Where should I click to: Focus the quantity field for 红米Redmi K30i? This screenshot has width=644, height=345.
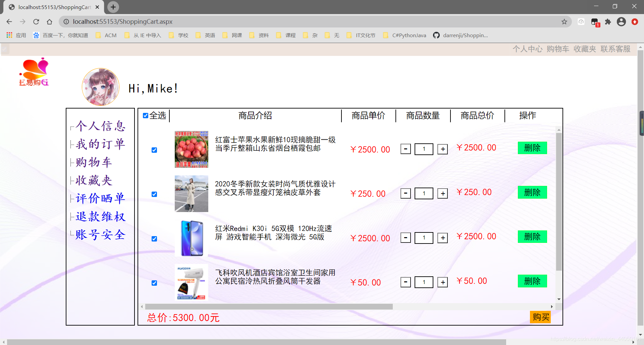[424, 238]
